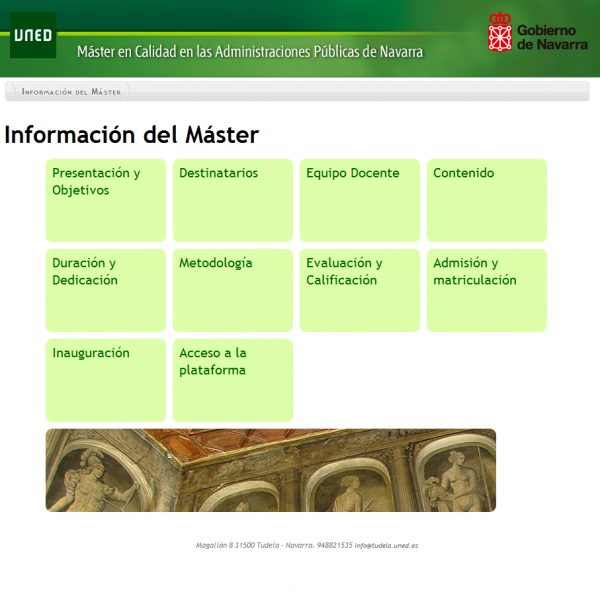Go to the Contenido tile
Screen dimensions: 600x600
[x=486, y=200]
